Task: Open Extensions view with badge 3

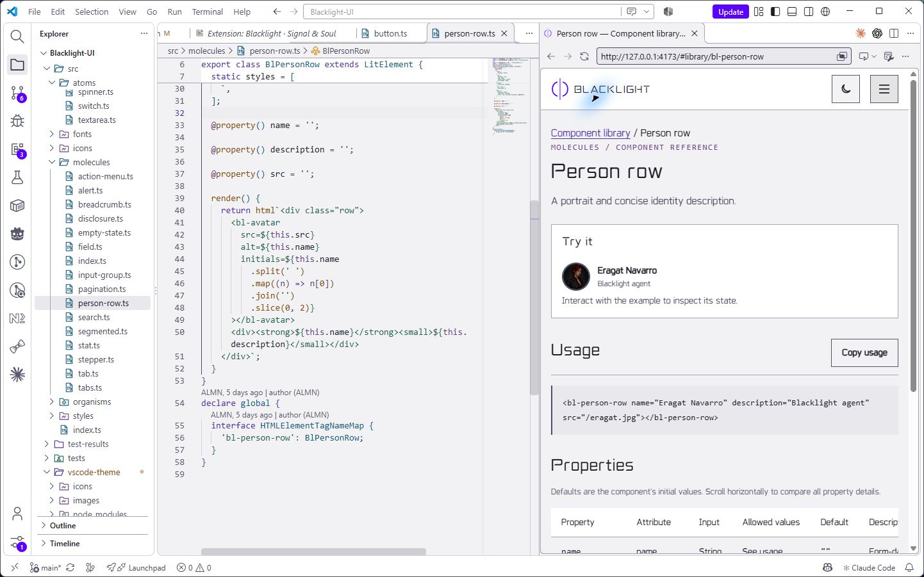Action: (17, 150)
